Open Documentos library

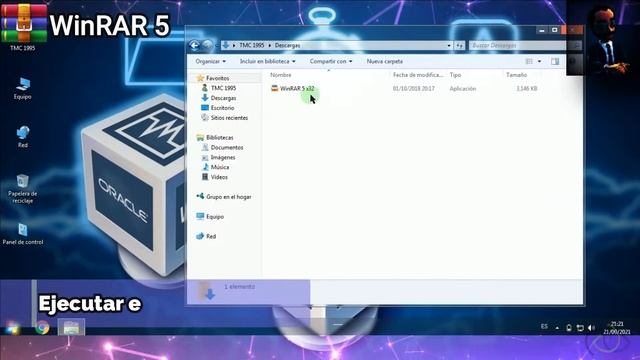point(227,147)
